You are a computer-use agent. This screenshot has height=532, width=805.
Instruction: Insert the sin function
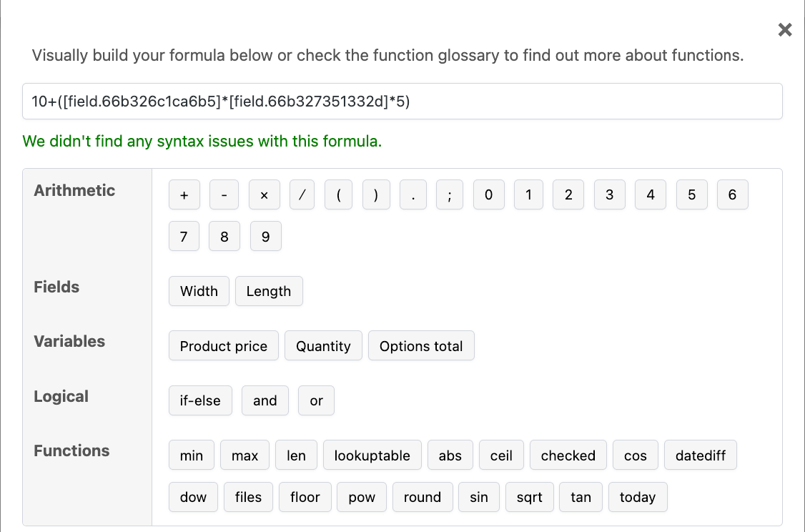479,496
